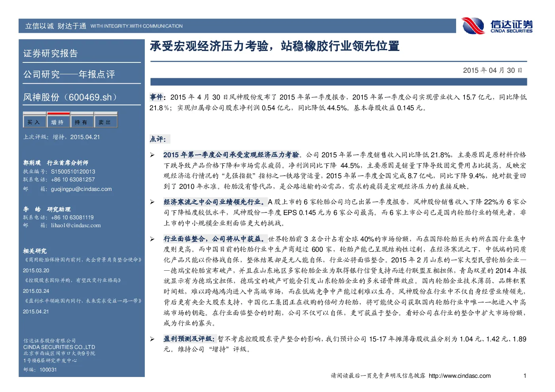Click the postal code 邮编: 100031

click(40, 370)
